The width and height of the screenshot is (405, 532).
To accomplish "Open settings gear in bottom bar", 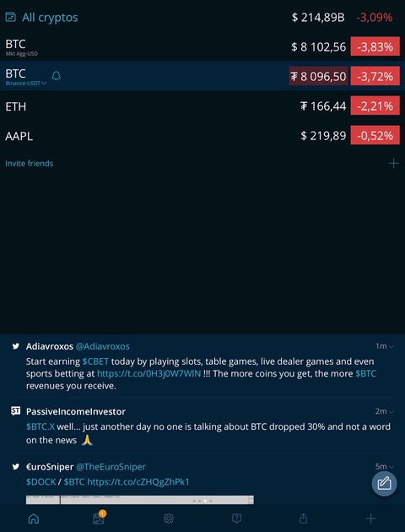I will point(169,518).
